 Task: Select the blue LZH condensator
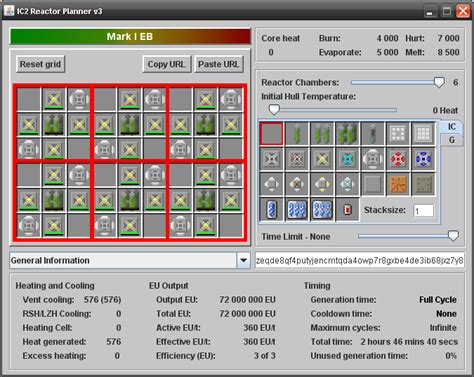423,159
